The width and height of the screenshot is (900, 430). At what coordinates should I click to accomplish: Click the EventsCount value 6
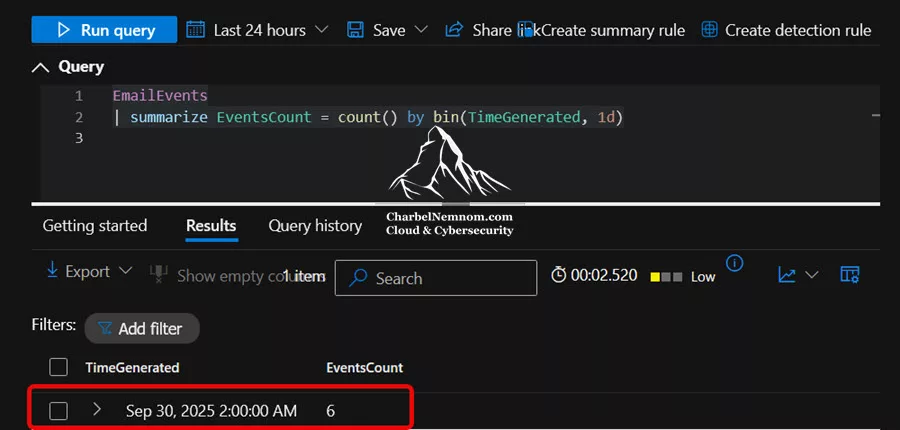[330, 410]
